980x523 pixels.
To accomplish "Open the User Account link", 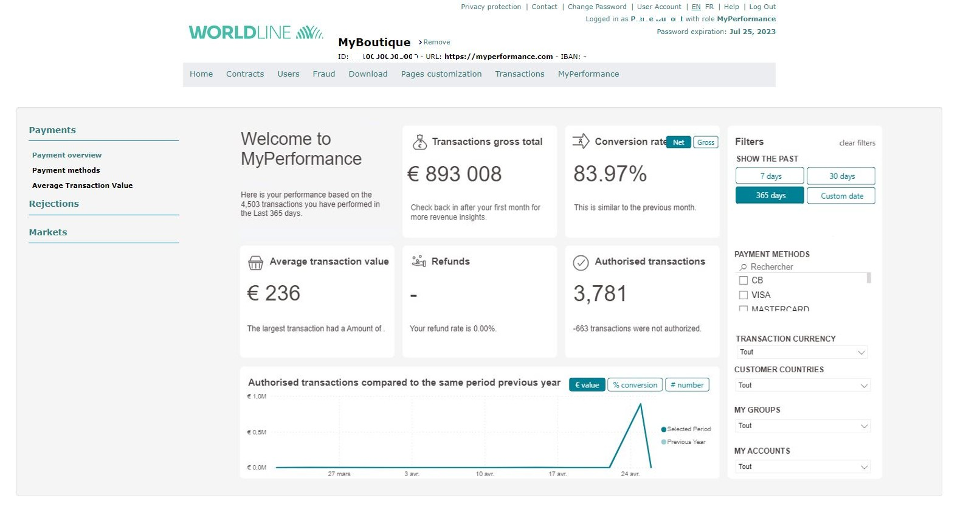I will tap(659, 7).
